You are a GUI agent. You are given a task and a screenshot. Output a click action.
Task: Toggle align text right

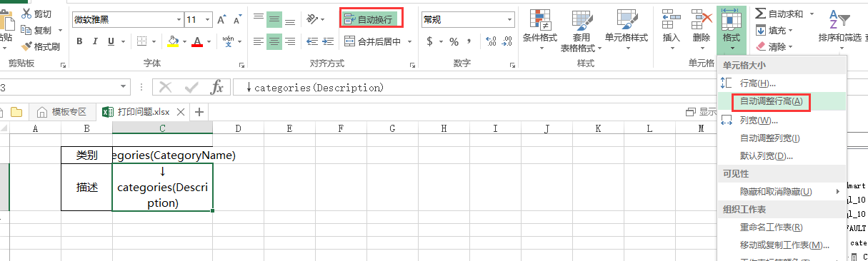pos(291,41)
